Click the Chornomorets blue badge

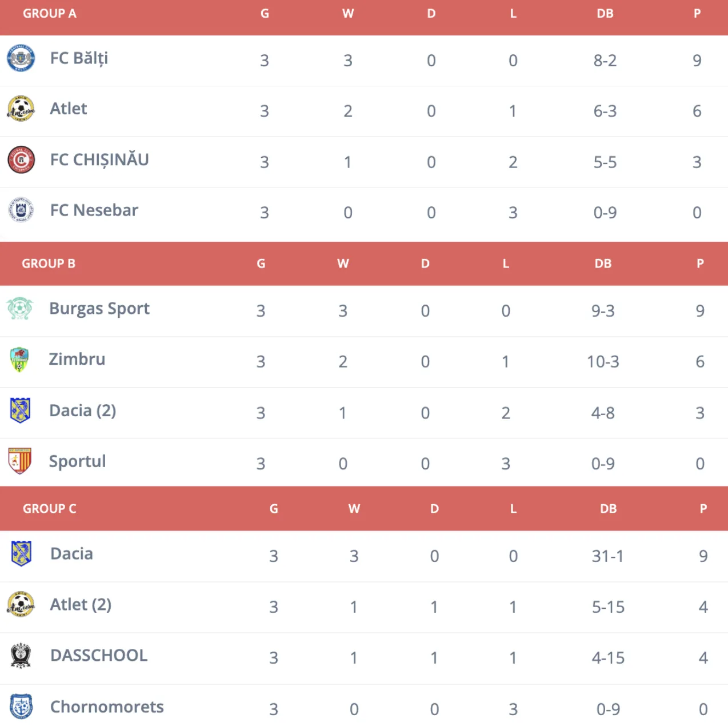[x=21, y=707]
